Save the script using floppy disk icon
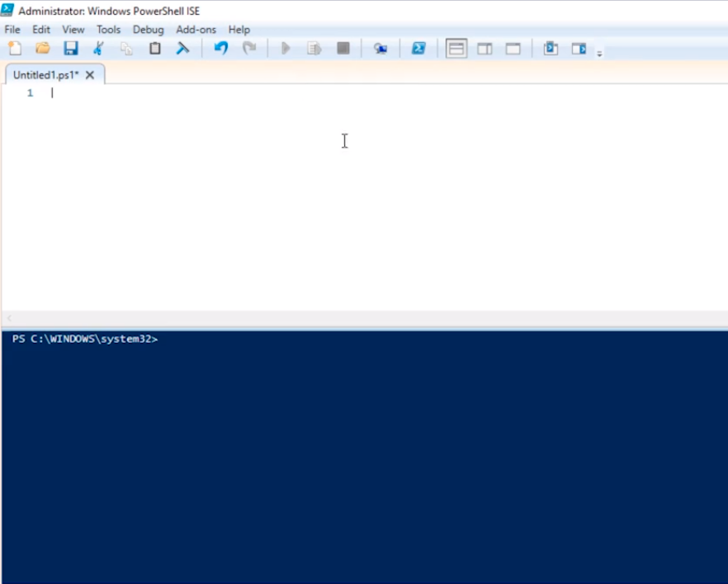 [71, 49]
